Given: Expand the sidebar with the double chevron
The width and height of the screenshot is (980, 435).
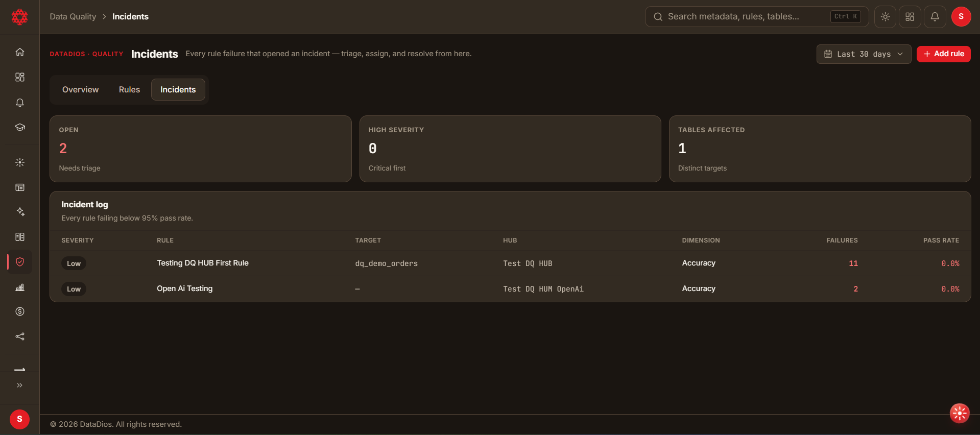Looking at the screenshot, I should coord(20,385).
